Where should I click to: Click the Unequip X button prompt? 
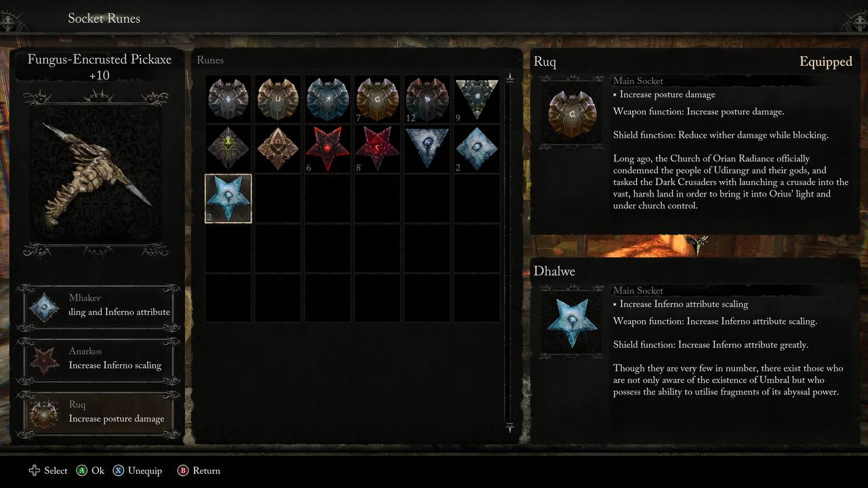click(138, 470)
